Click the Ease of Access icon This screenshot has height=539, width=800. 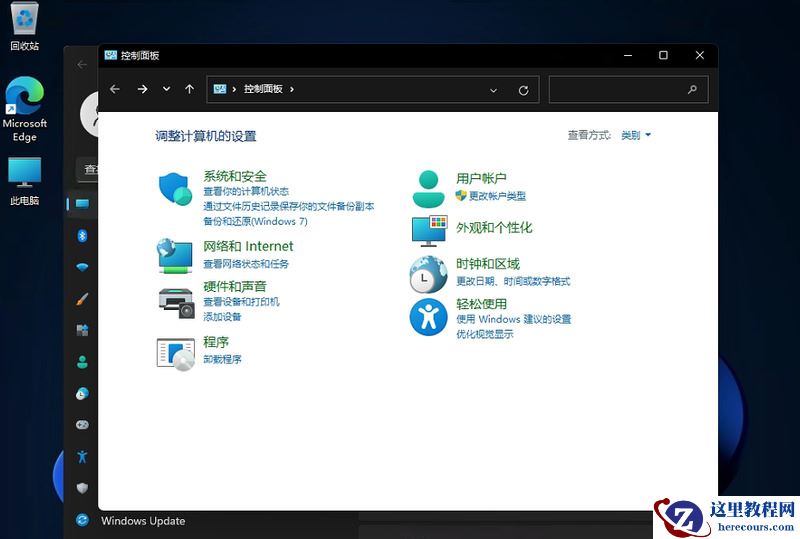(429, 317)
